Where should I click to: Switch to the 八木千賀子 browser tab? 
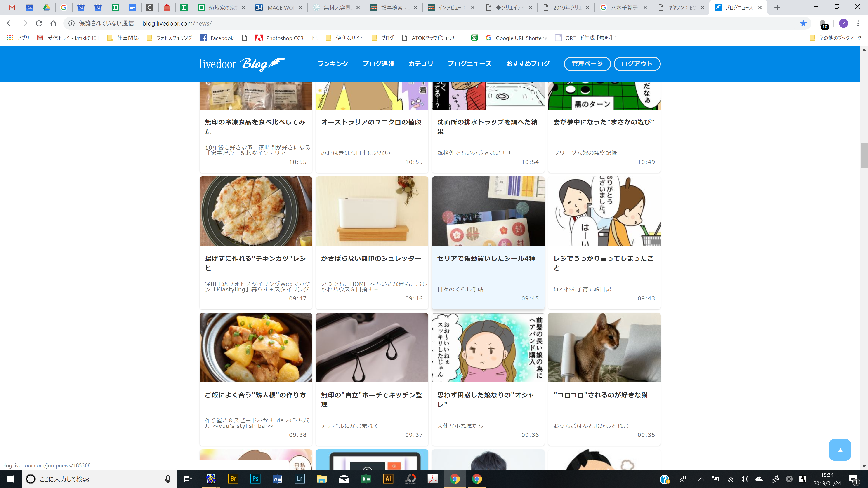(x=623, y=7)
